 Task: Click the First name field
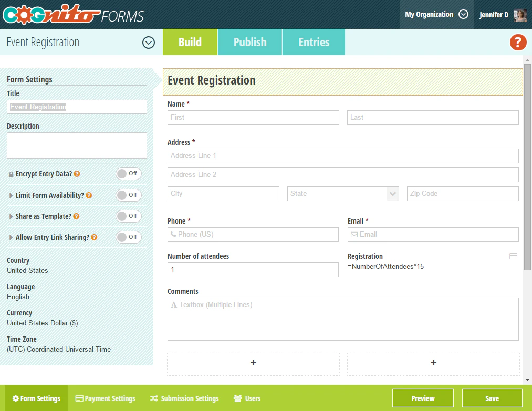(253, 118)
